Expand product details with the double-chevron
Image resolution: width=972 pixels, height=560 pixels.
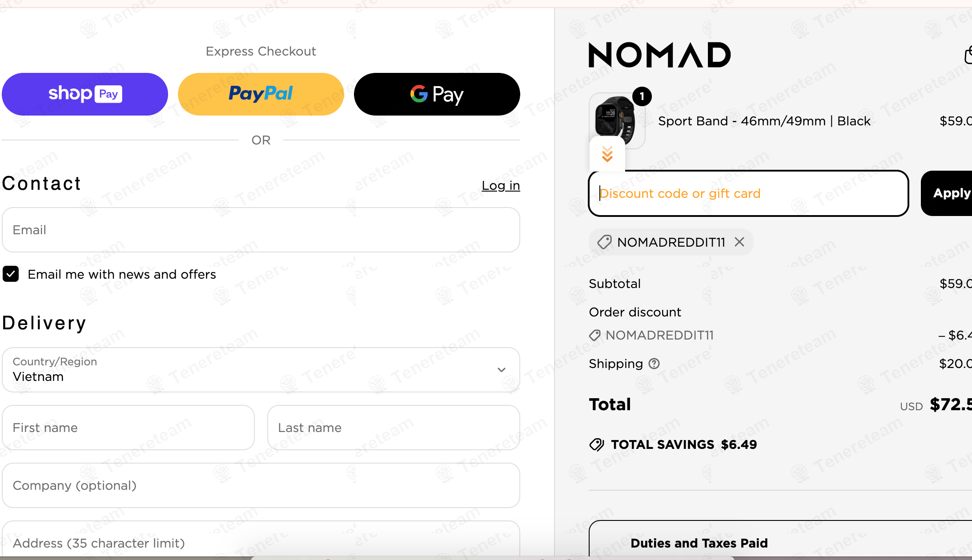click(x=606, y=155)
